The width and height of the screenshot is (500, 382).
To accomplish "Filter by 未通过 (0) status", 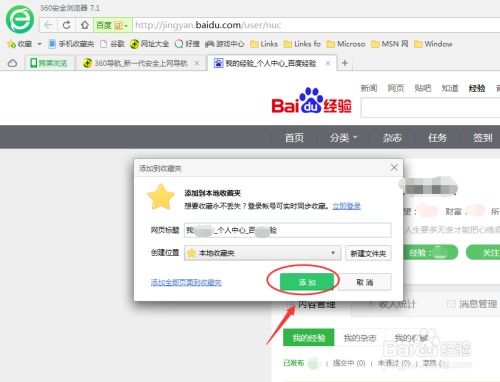I will point(394,363).
